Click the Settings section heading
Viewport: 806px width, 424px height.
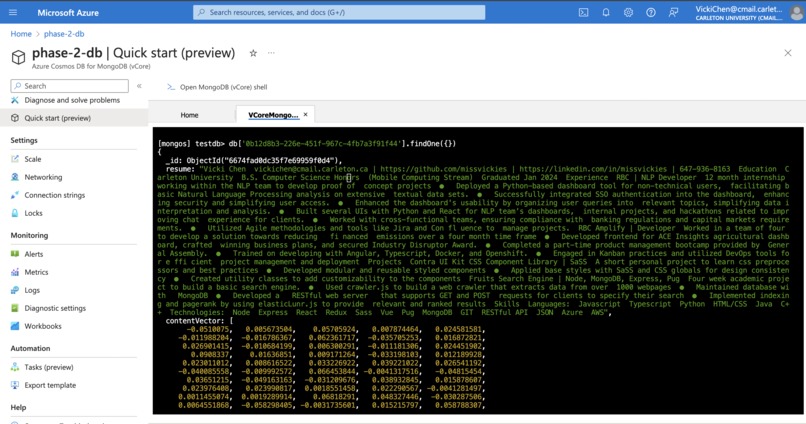tap(24, 140)
